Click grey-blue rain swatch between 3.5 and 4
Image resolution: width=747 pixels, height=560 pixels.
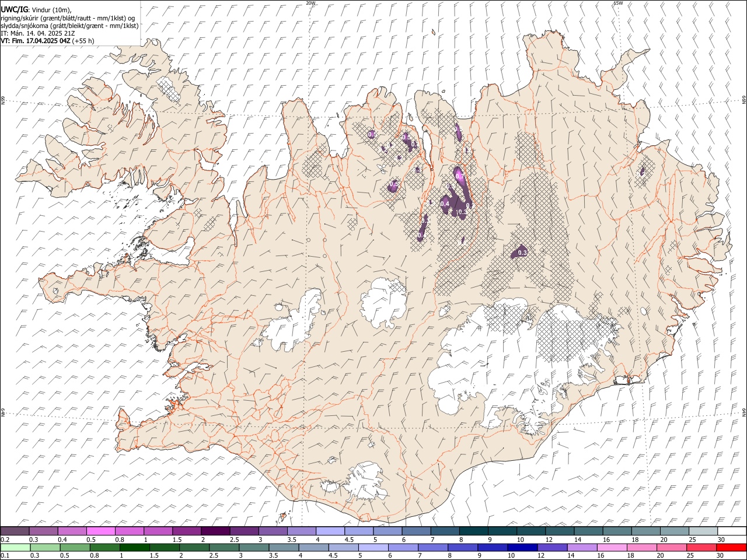[284, 547]
